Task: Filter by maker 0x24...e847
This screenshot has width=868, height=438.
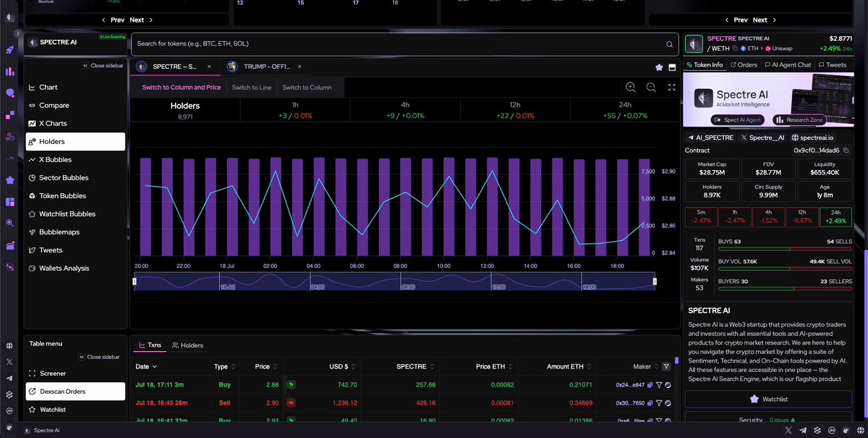Action: 658,385
